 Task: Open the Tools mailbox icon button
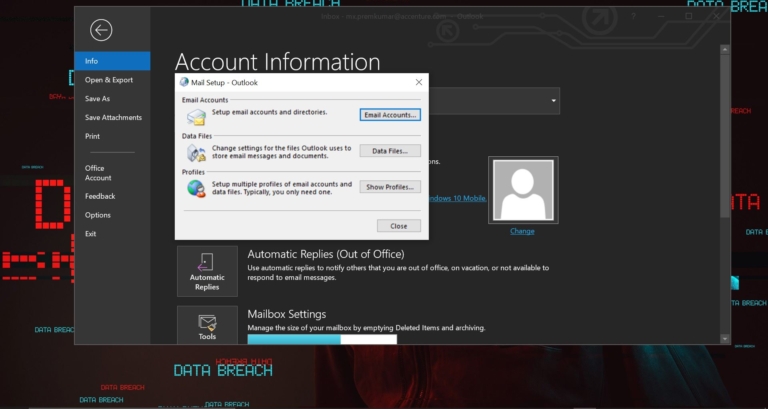[x=207, y=325]
